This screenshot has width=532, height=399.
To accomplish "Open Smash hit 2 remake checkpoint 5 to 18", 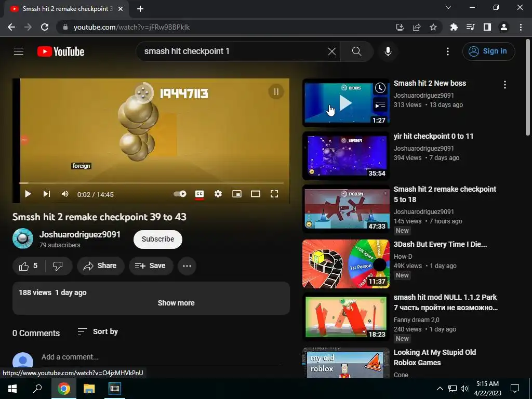I will (x=445, y=194).
